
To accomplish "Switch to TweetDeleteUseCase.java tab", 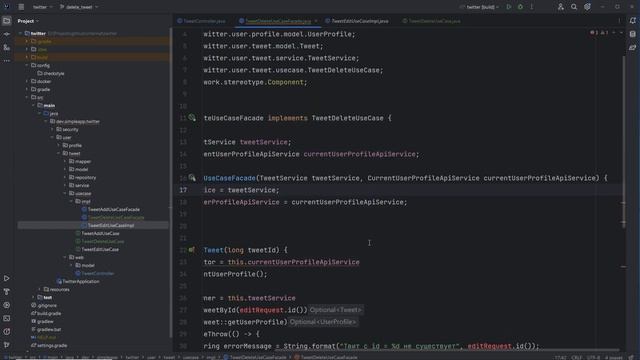I will pyautogui.click(x=431, y=21).
